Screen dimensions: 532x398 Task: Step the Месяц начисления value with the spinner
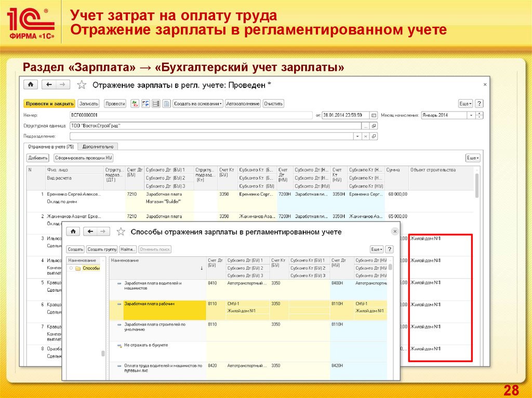(x=480, y=115)
